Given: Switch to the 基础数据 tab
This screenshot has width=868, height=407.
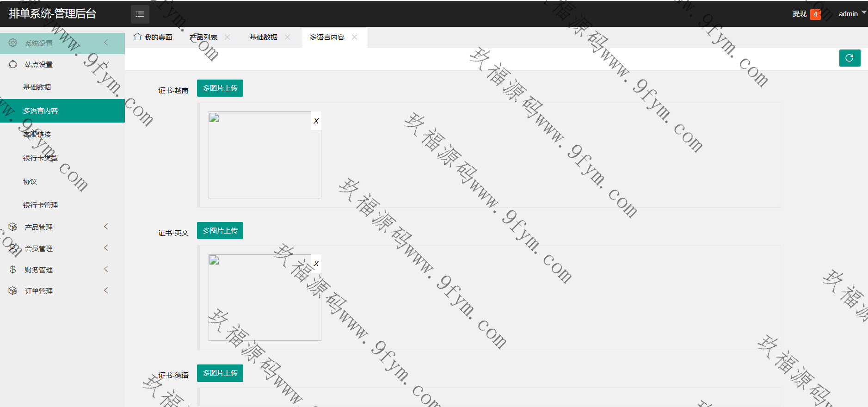Looking at the screenshot, I should pos(264,37).
